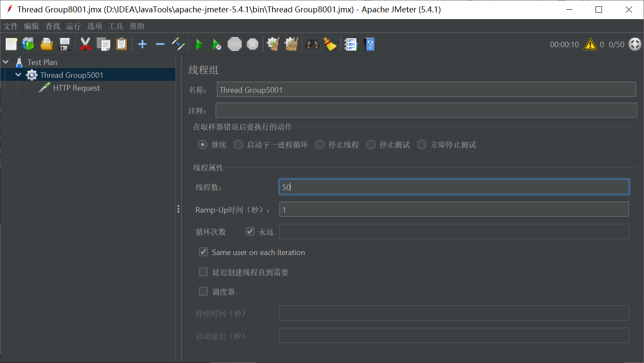The width and height of the screenshot is (644, 363).
Task: Enable the 延迟创建线程直到需要 checkbox
Action: pyautogui.click(x=203, y=272)
